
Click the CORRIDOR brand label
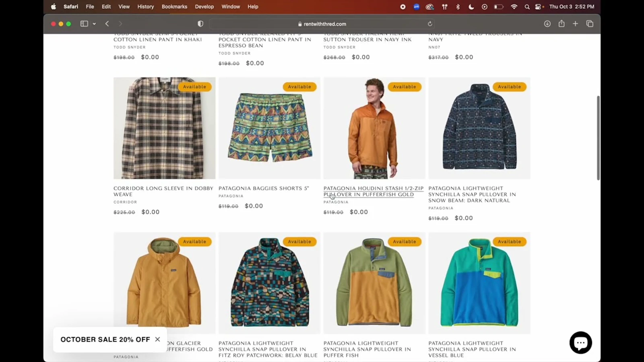pyautogui.click(x=125, y=202)
